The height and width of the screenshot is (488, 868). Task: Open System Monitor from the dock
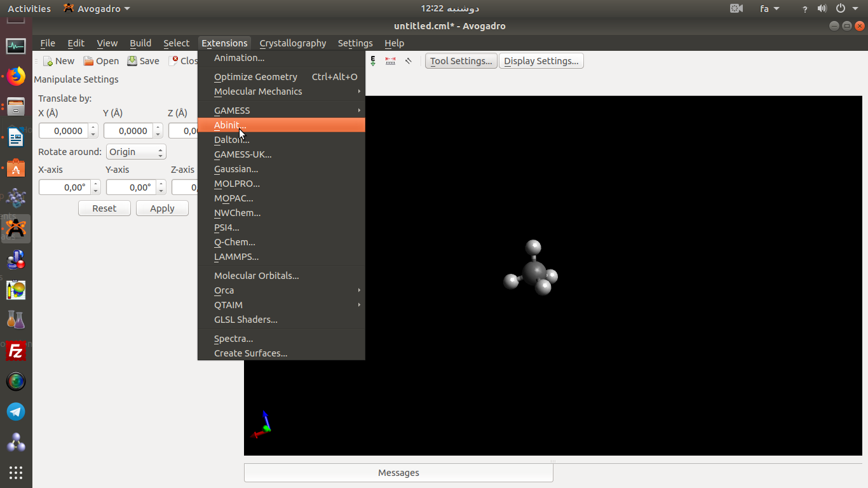[16, 46]
